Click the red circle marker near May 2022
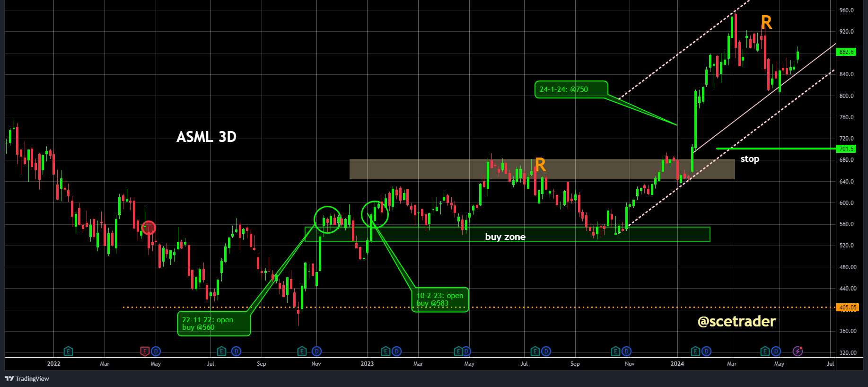Screen dimensions: 868x387 [149, 228]
